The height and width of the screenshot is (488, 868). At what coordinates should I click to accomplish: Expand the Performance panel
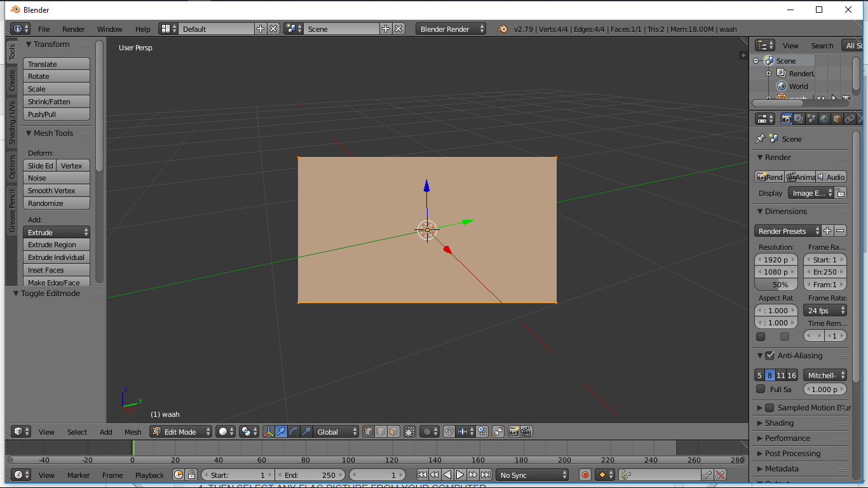click(x=787, y=438)
